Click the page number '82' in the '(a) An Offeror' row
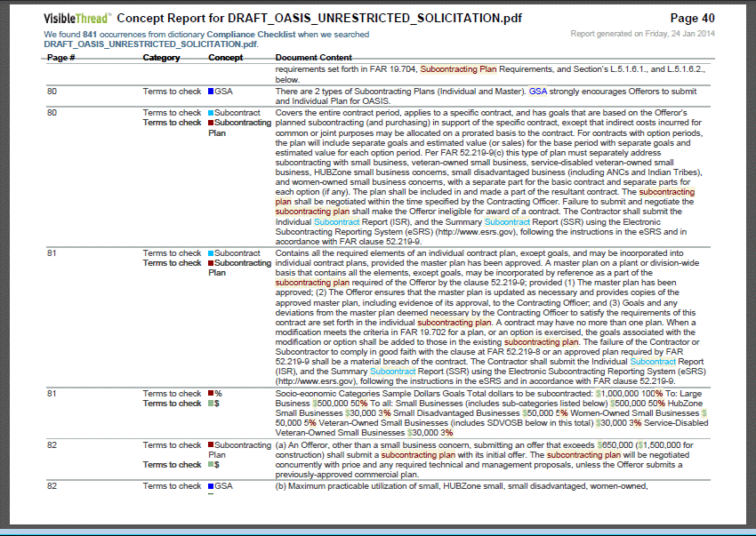Screen dimensions: 756x536 (52, 445)
